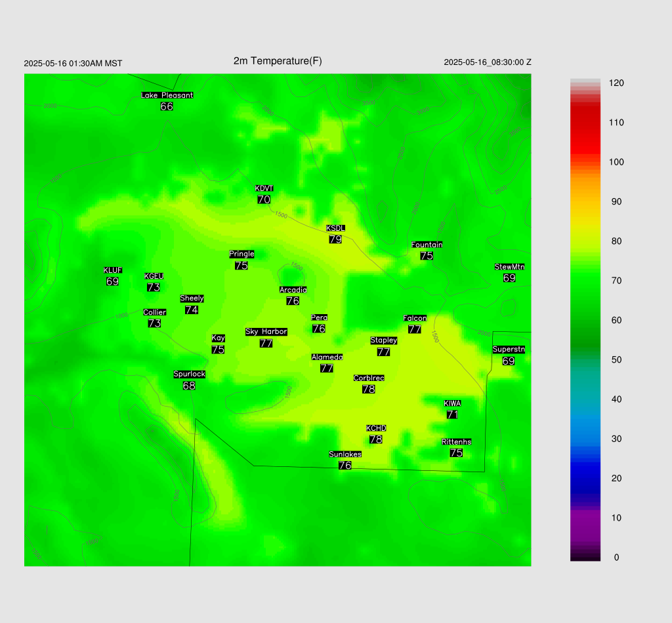Click the Pera station label

pyautogui.click(x=320, y=317)
